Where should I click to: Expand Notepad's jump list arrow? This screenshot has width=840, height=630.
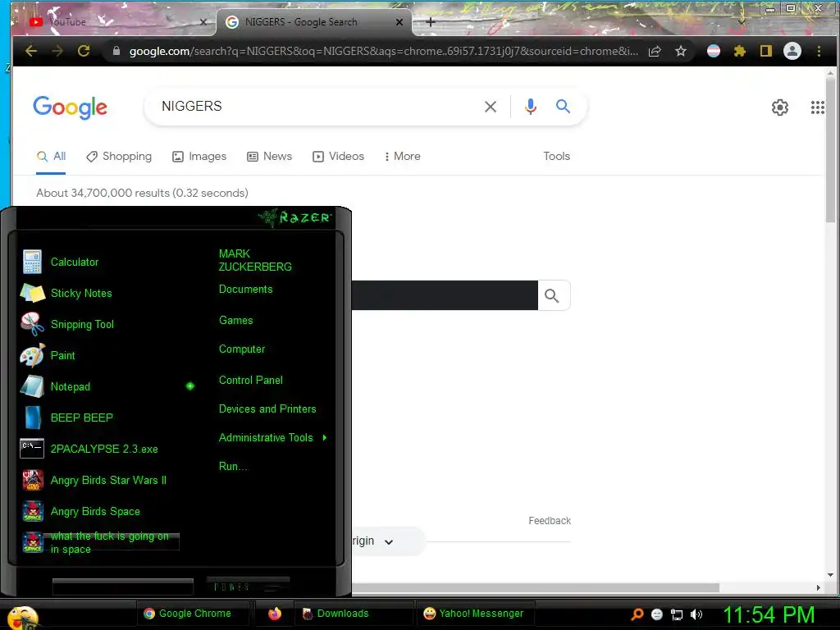pyautogui.click(x=190, y=386)
